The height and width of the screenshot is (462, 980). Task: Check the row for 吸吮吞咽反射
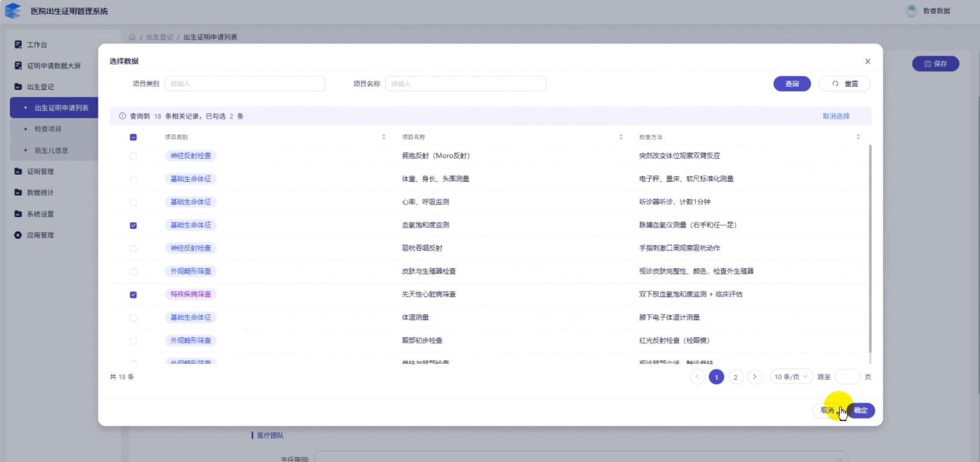133,248
